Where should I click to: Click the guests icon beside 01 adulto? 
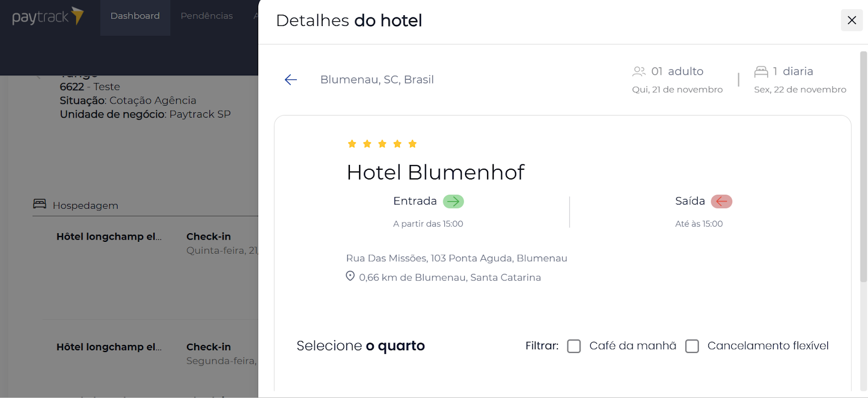pyautogui.click(x=639, y=71)
